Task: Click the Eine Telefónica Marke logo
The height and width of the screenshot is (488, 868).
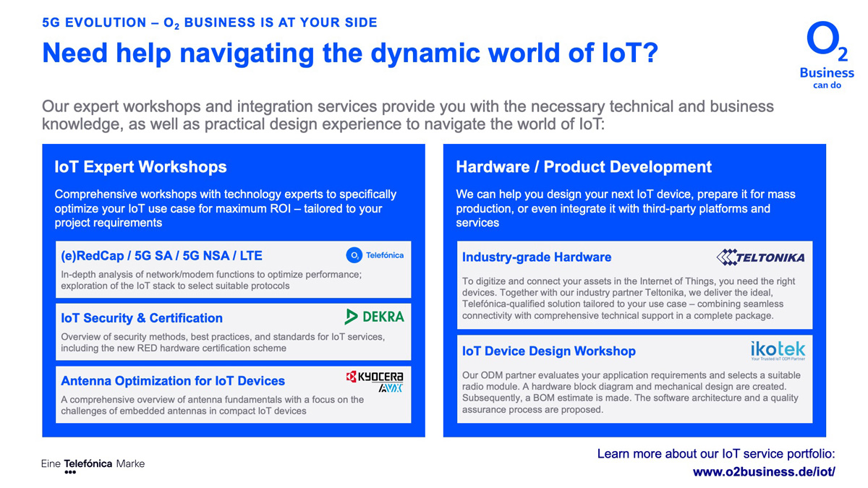Action: pyautogui.click(x=93, y=466)
